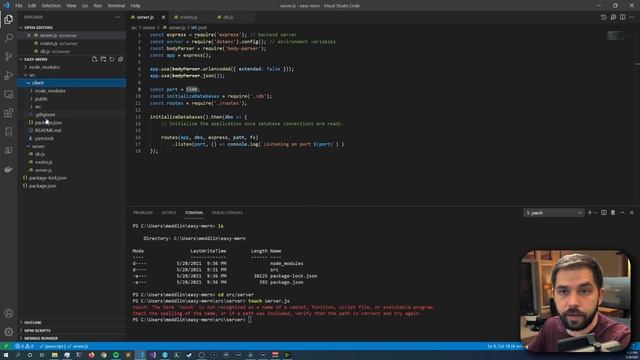Open the Run and Debug view

[9, 76]
